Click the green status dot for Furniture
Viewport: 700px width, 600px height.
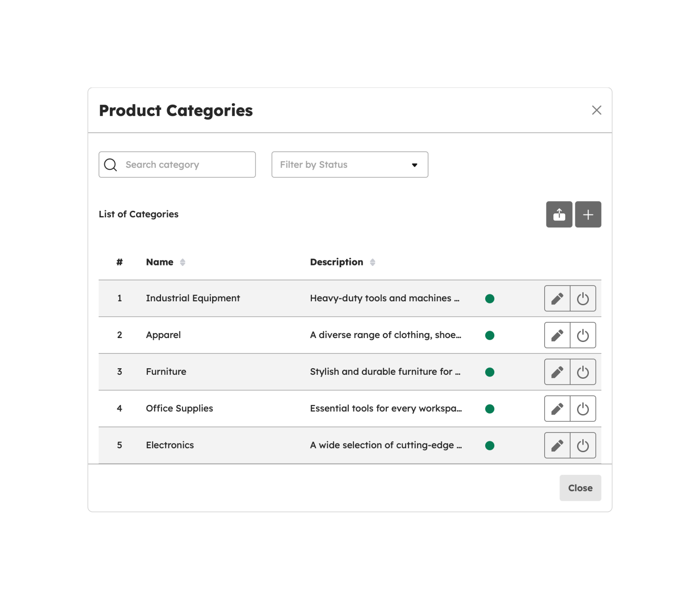coord(490,372)
